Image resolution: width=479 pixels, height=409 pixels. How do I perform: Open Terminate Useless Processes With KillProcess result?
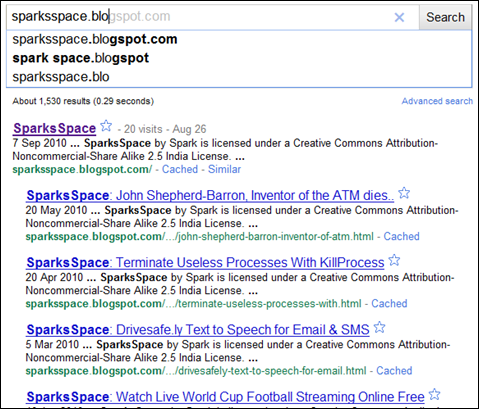[205, 263]
